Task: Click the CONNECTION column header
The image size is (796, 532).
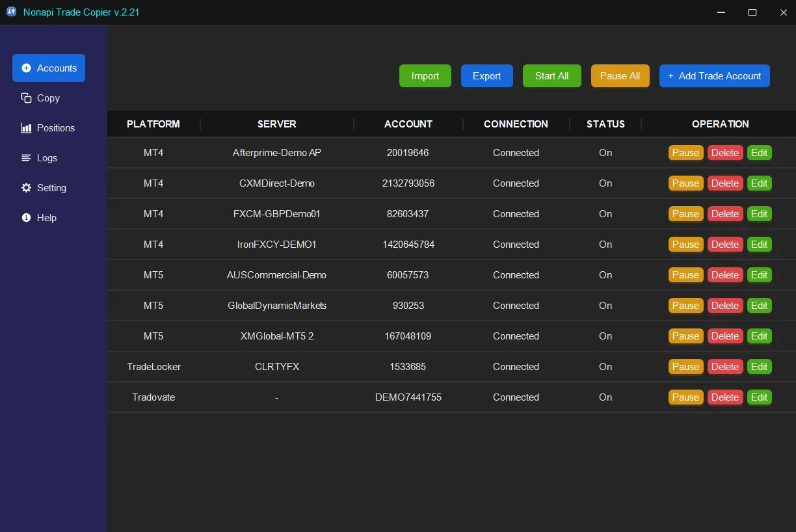Action: 516,124
